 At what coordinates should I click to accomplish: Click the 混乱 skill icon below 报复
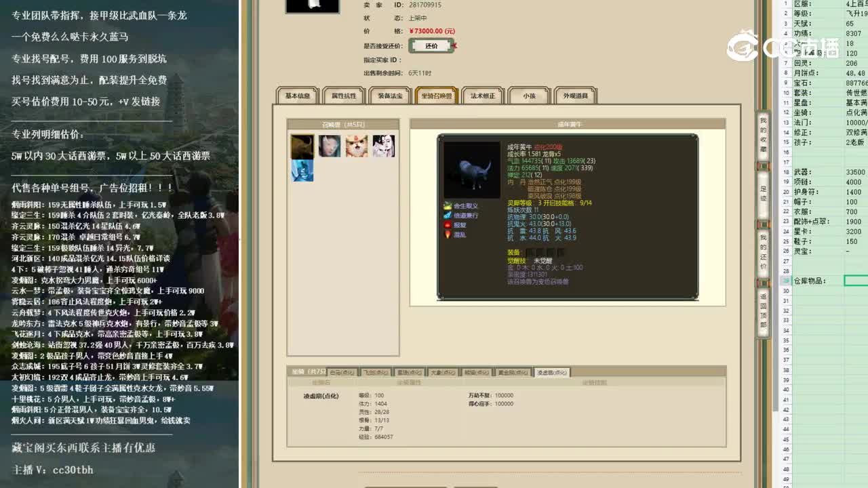[448, 235]
